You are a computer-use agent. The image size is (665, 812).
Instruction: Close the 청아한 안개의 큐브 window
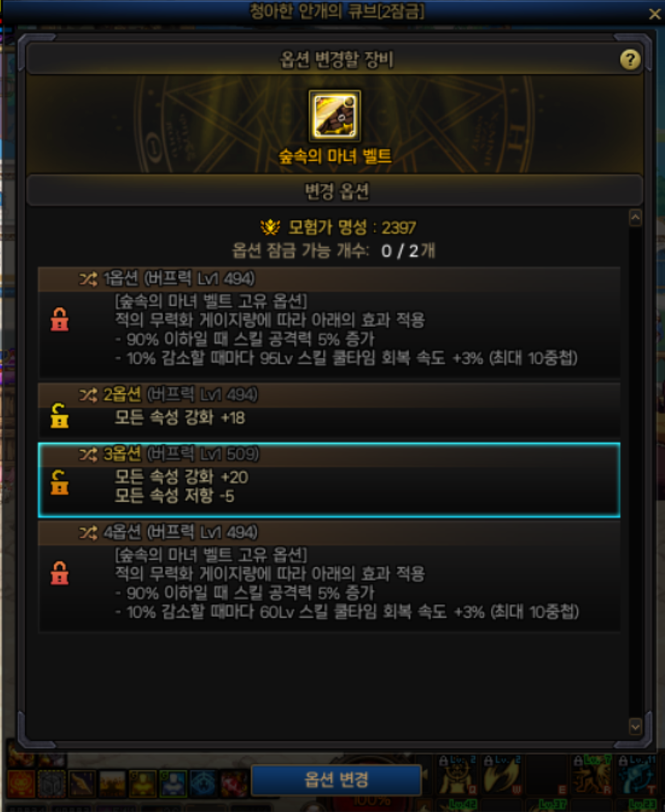[655, 14]
